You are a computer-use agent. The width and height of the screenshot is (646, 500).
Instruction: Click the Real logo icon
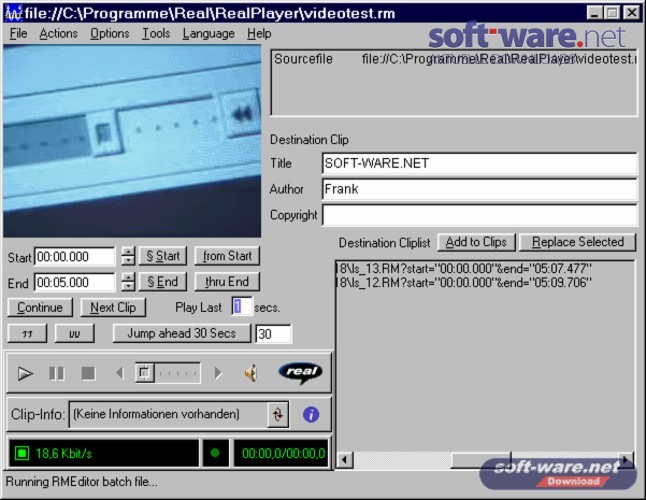(301, 372)
